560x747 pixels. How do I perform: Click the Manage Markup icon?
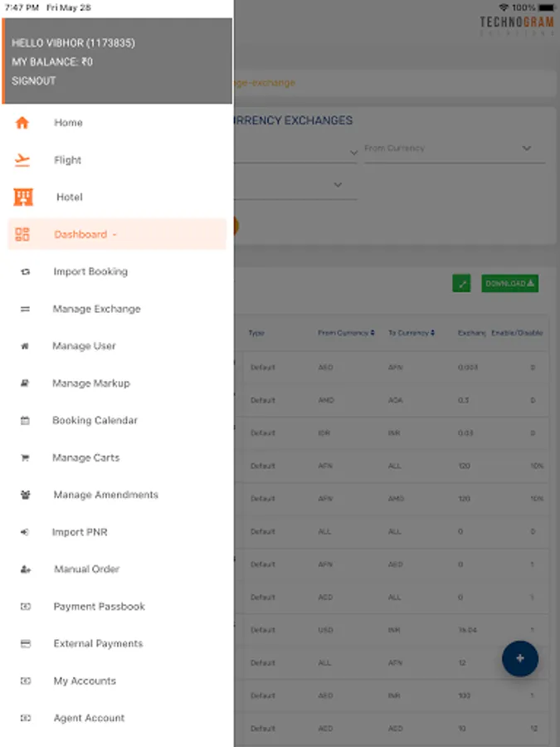coord(25,383)
